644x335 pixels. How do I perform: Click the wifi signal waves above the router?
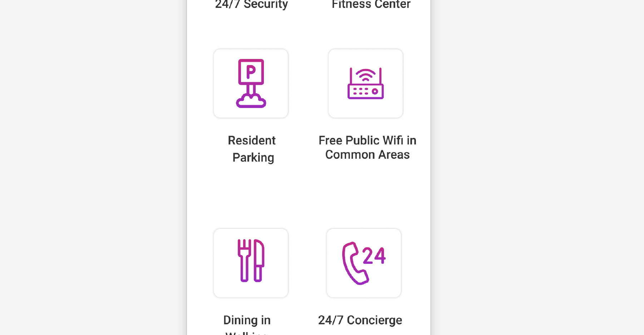click(x=365, y=75)
